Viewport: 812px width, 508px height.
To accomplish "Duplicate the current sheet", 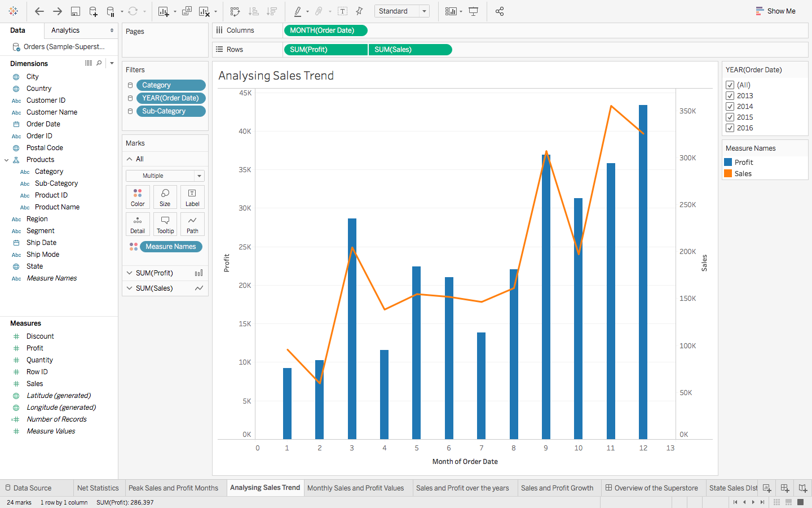I will (x=186, y=11).
